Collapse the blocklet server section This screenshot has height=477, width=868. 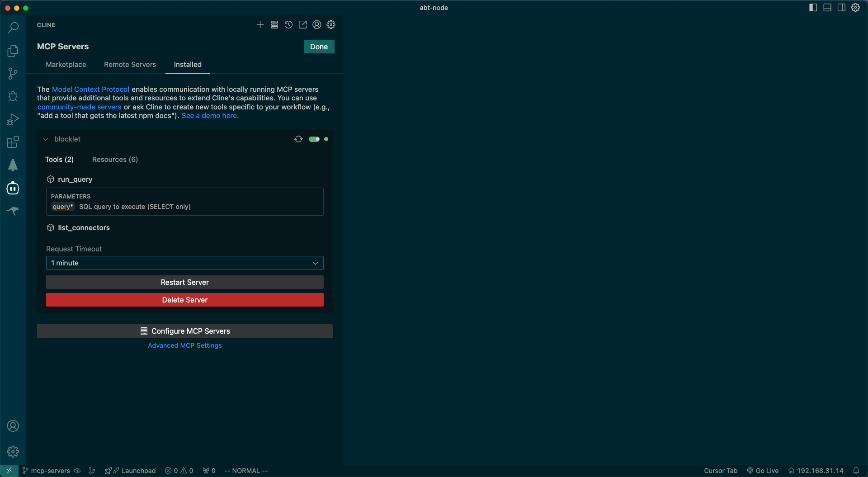(x=46, y=139)
